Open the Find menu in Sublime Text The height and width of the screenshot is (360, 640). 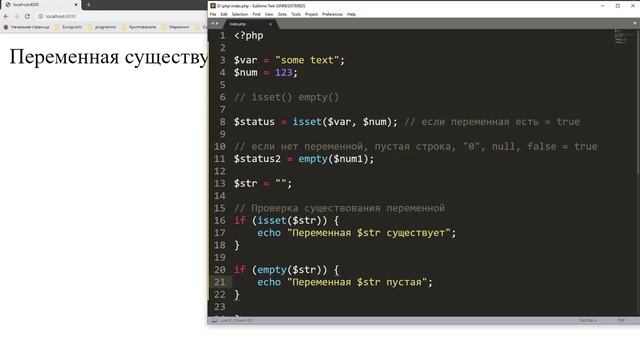256,14
